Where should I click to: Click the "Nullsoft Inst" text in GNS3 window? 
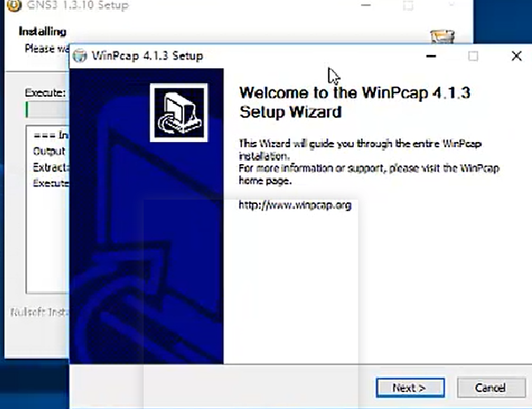point(39,312)
